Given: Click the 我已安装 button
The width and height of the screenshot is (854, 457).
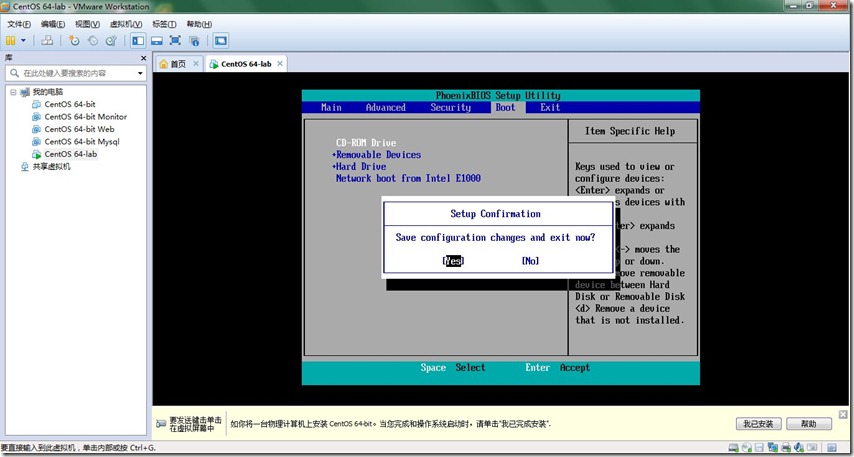Looking at the screenshot, I should [759, 424].
